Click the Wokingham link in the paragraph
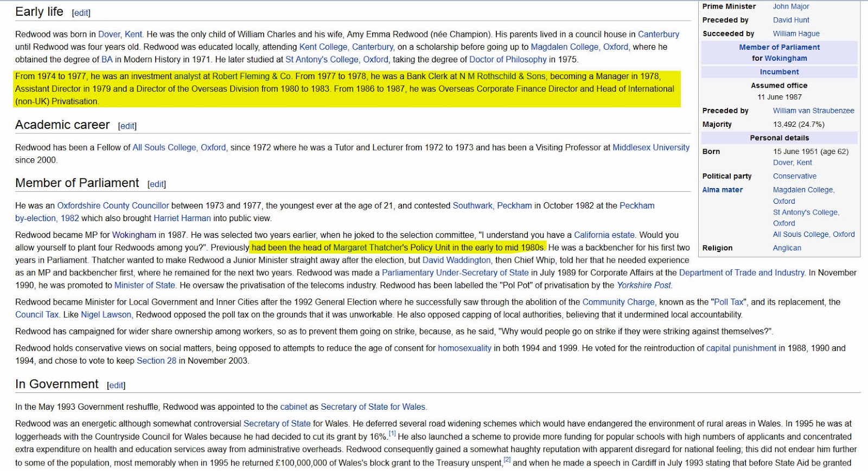The image size is (868, 471). click(134, 235)
